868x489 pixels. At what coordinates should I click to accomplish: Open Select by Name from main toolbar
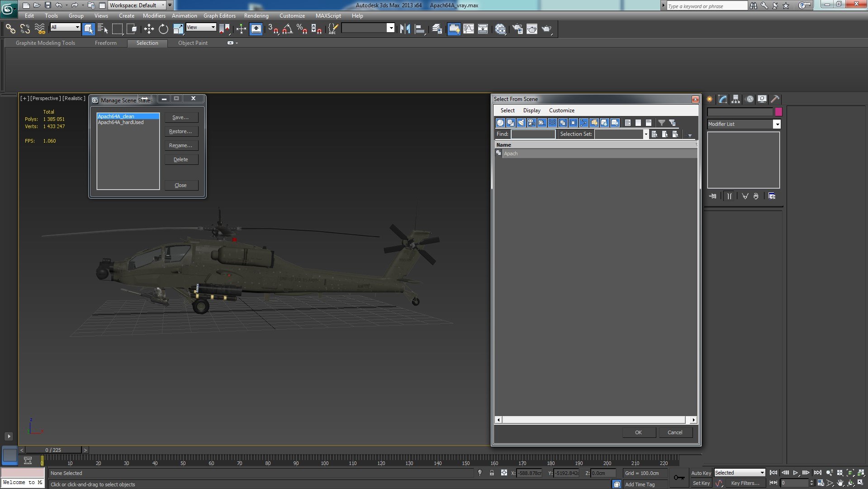(x=103, y=29)
